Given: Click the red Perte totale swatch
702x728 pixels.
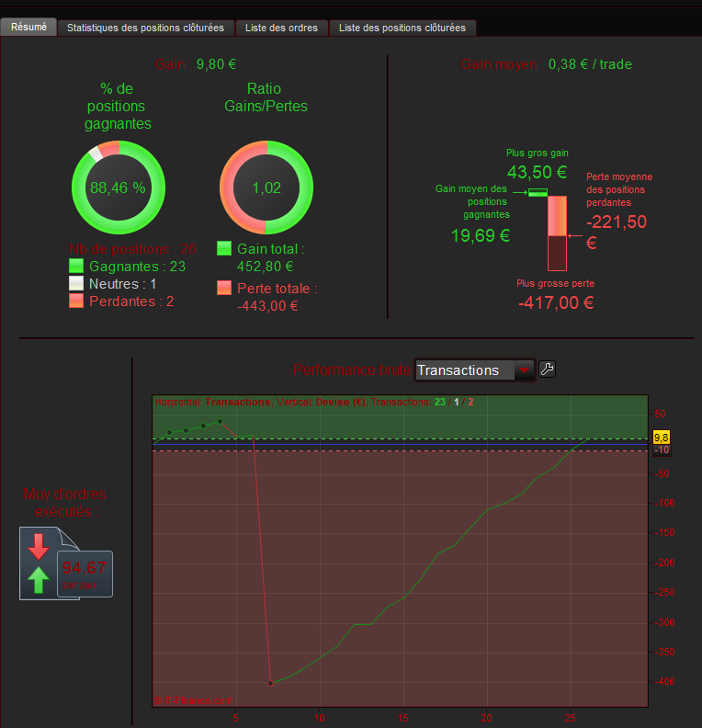Looking at the screenshot, I should tap(224, 288).
